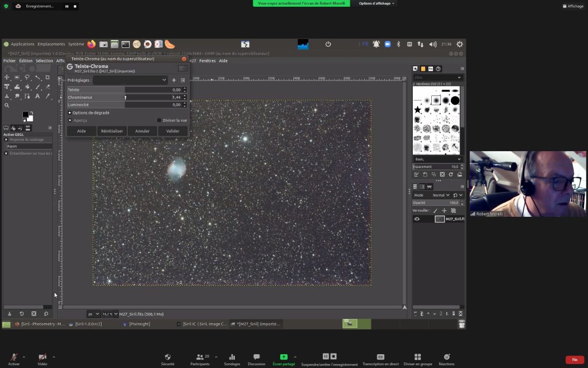Image resolution: width=588 pixels, height=368 pixels.
Task: Select the Clone stamp tool
Action: coord(7,96)
